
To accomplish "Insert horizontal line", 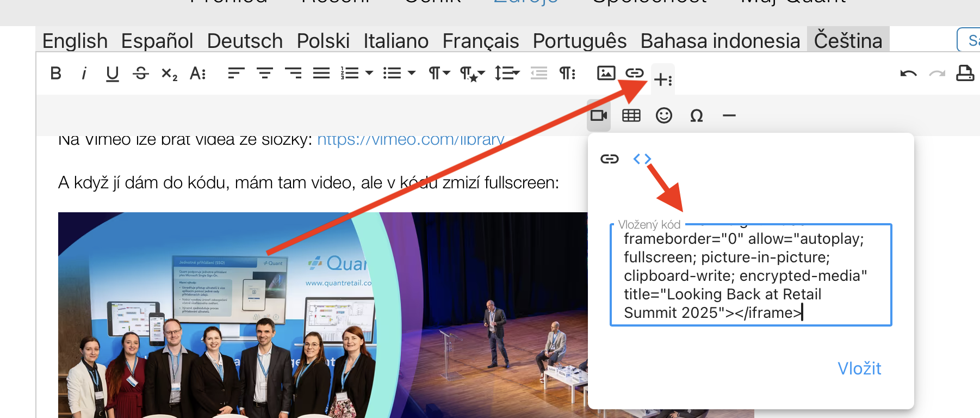I will pyautogui.click(x=729, y=115).
